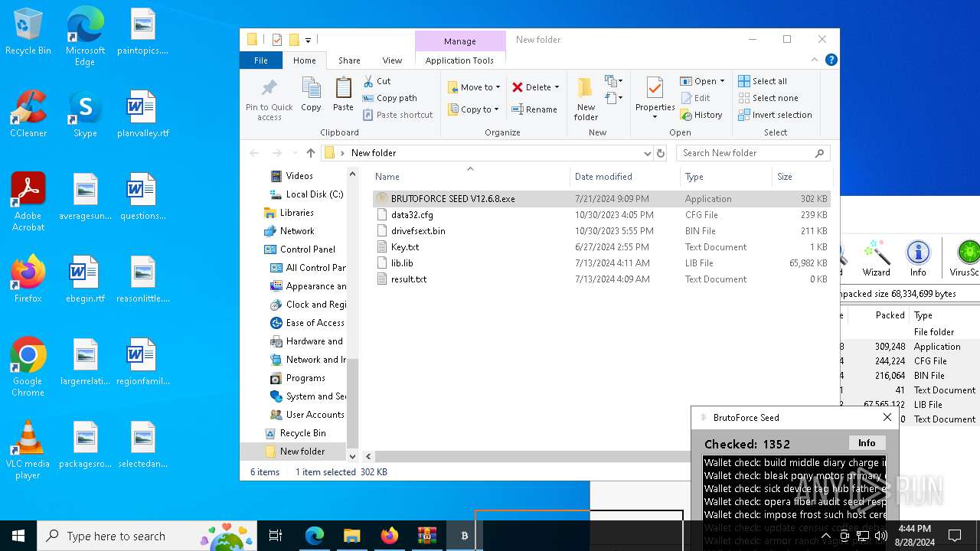The width and height of the screenshot is (980, 551).
Task: Open Skype desktop shortcut
Action: [85, 114]
